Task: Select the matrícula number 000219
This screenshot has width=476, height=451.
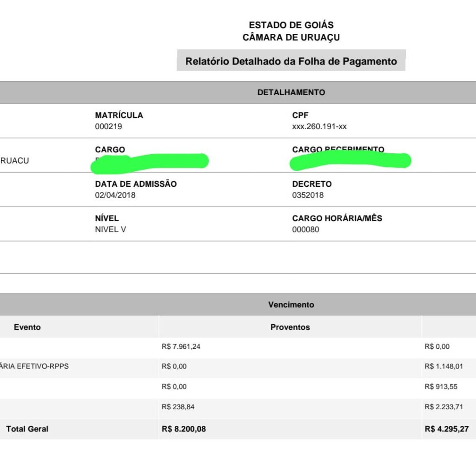Action: pos(108,126)
